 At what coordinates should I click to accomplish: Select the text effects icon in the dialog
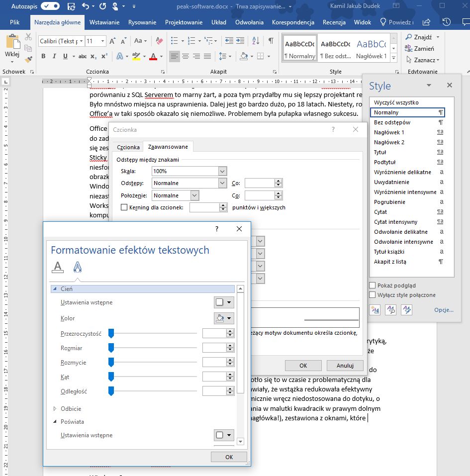[77, 267]
